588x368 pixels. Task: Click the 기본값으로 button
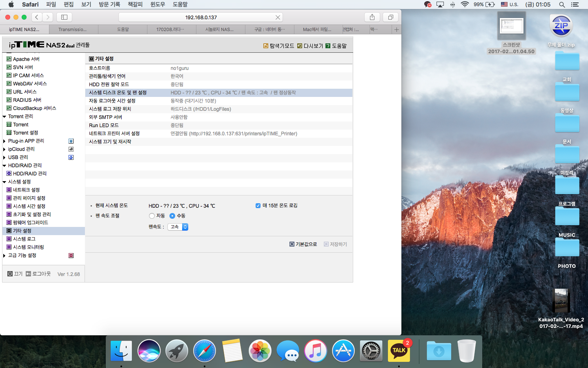(303, 244)
